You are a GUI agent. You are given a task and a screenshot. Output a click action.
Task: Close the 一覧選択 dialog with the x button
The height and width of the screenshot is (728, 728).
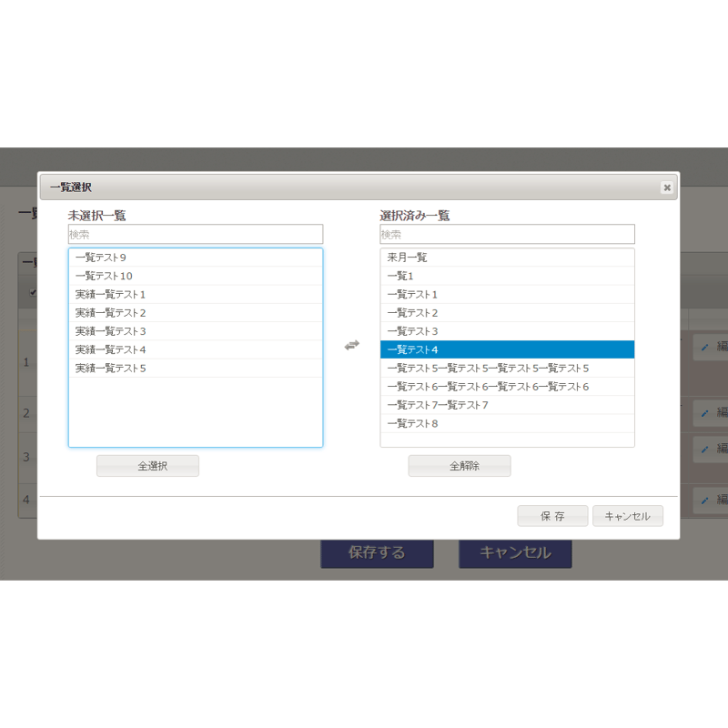point(667,187)
